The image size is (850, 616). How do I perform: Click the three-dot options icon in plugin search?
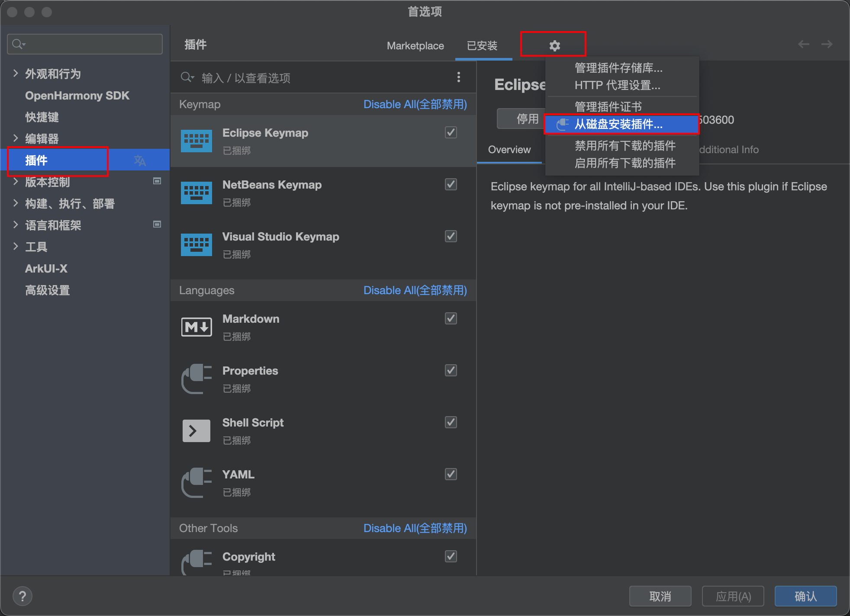[x=458, y=77]
